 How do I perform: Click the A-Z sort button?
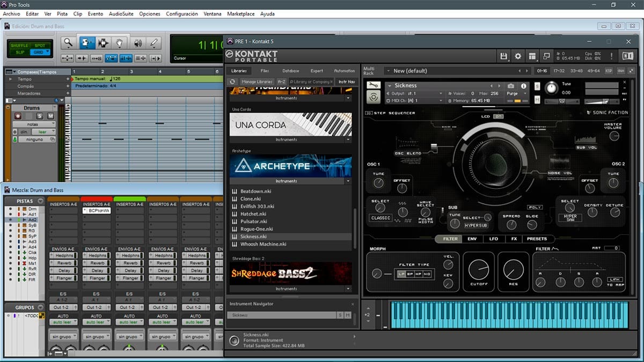click(x=281, y=82)
